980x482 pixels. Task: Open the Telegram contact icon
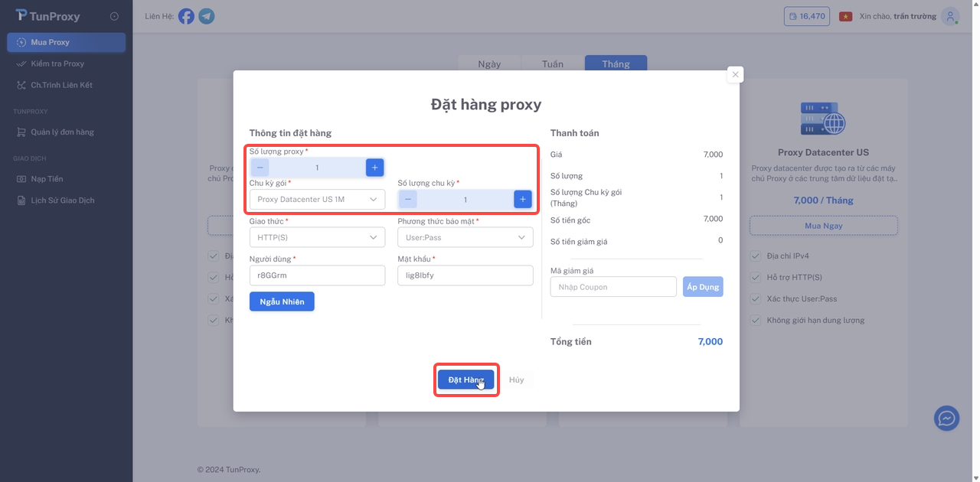pyautogui.click(x=206, y=15)
